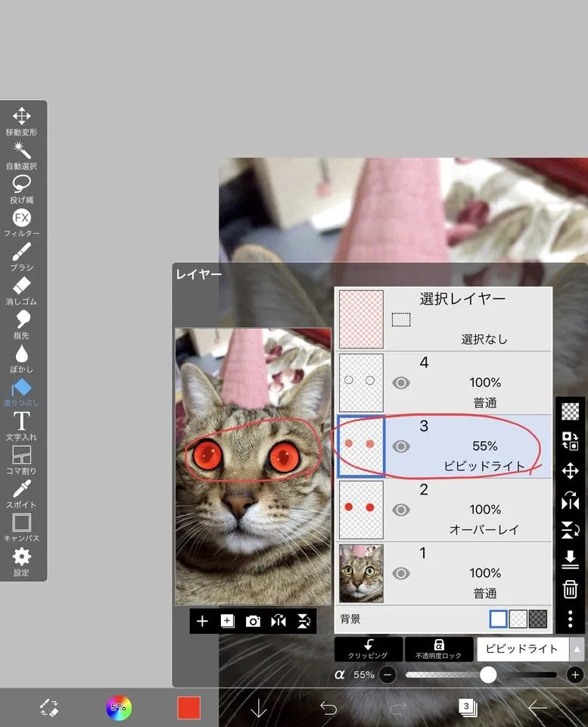Select the Lasso (投げ縄) tool
The height and width of the screenshot is (727, 588).
click(x=21, y=189)
